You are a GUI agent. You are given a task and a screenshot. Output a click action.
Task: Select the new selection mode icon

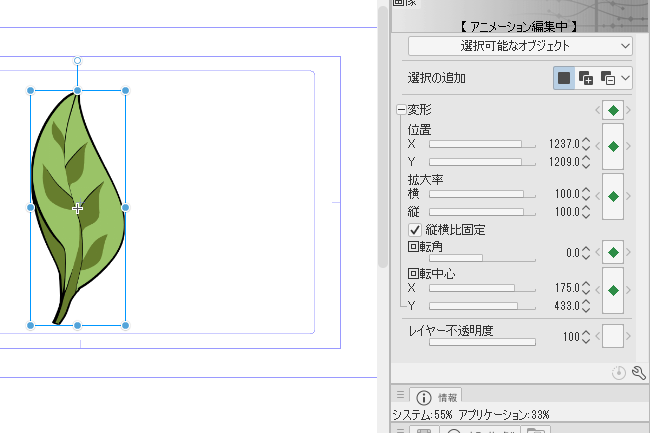click(564, 78)
